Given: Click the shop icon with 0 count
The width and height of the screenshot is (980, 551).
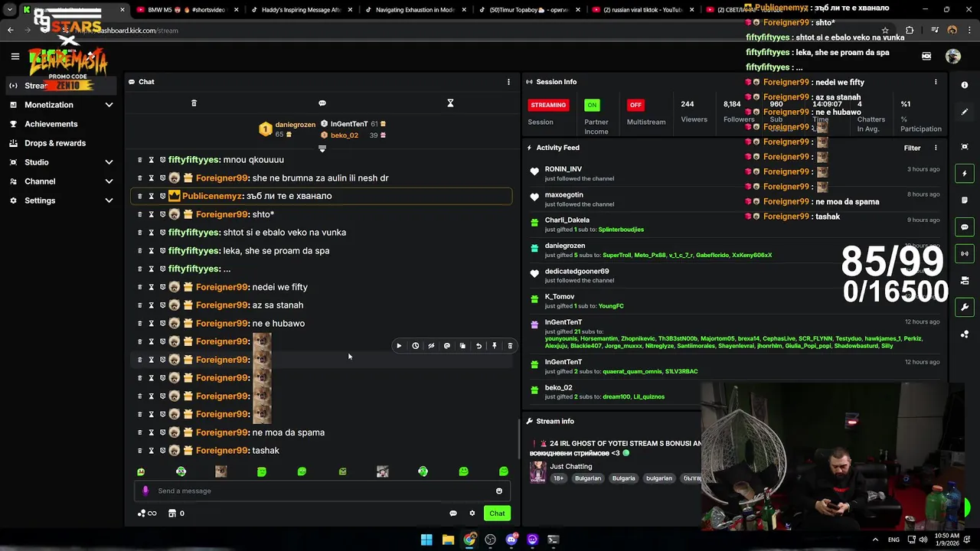Looking at the screenshot, I should tap(176, 514).
